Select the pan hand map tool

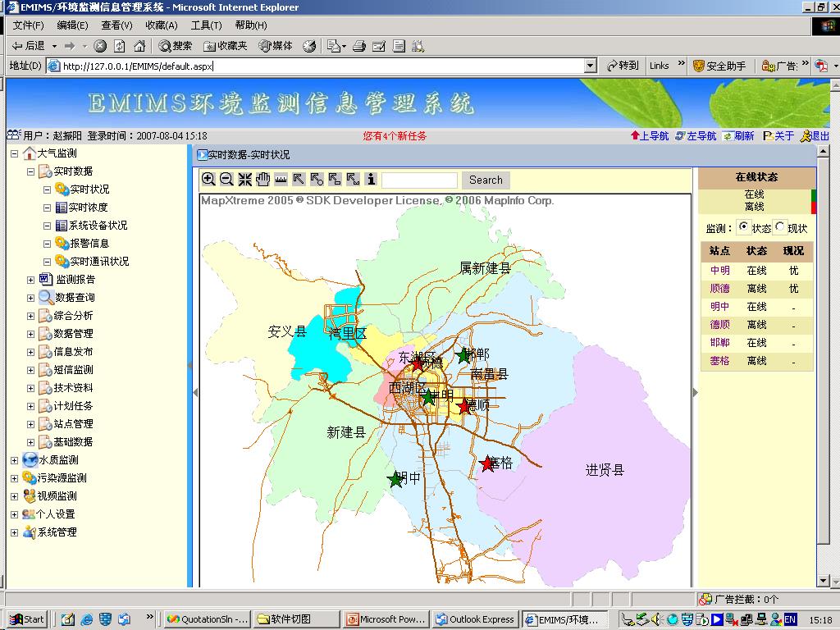tap(263, 180)
